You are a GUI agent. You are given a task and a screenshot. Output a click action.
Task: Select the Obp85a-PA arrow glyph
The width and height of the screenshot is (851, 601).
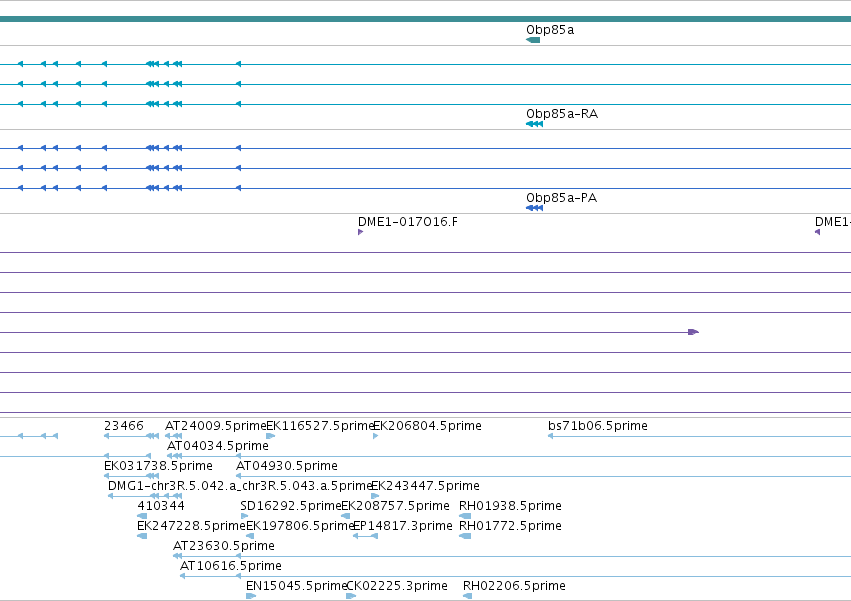tap(535, 208)
